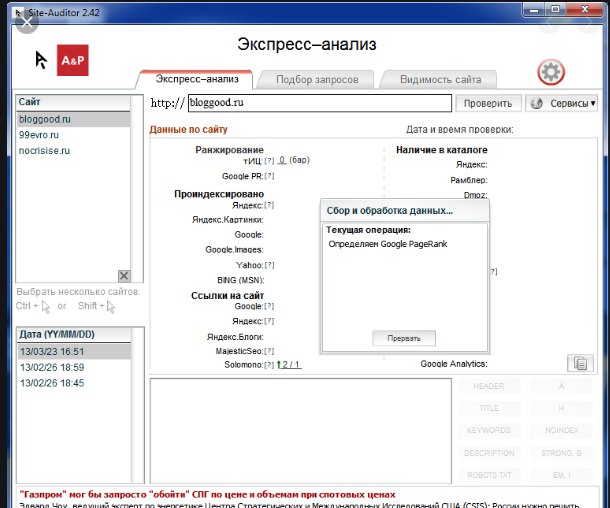Click the ROBOTS.TXT button
The width and height of the screenshot is (610, 508).
coord(489,475)
